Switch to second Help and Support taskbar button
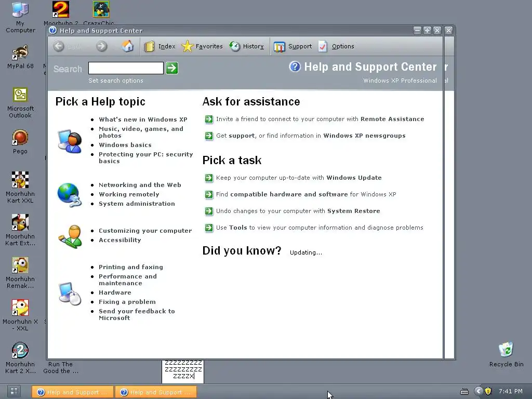This screenshot has height=399, width=532. (x=156, y=392)
